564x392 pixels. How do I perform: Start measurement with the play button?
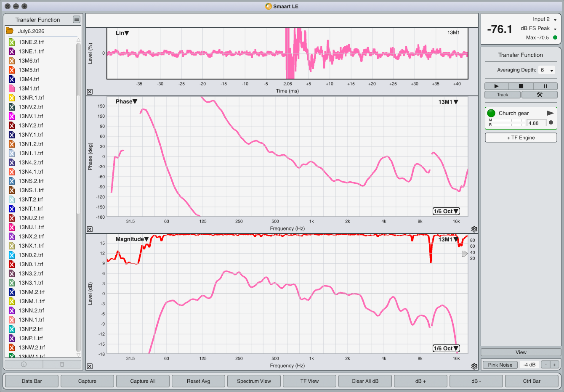click(496, 86)
